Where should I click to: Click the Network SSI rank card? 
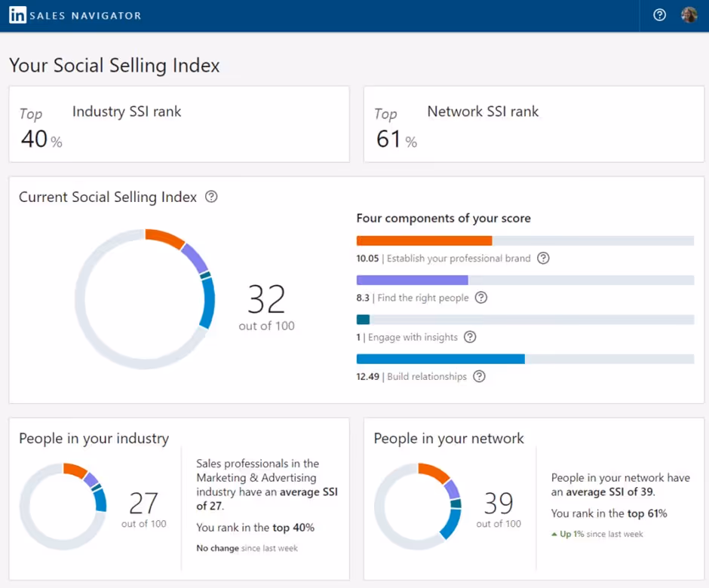(x=533, y=124)
